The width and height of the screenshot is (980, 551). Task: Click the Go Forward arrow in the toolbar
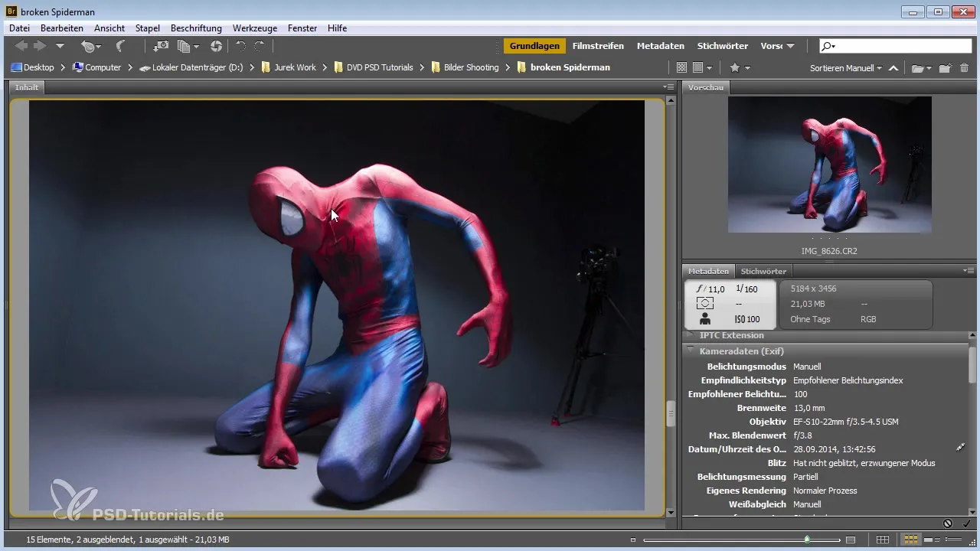[x=40, y=47]
